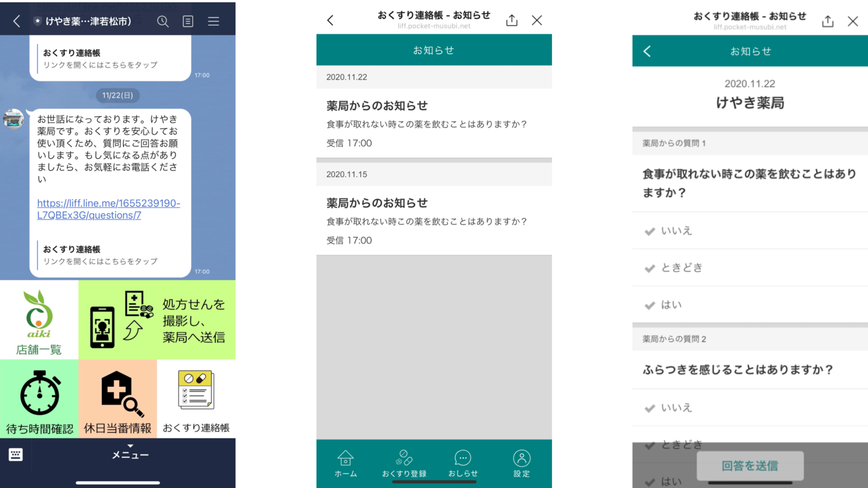Tap the back chevron on お知らせ list
The image size is (868, 488).
330,19
